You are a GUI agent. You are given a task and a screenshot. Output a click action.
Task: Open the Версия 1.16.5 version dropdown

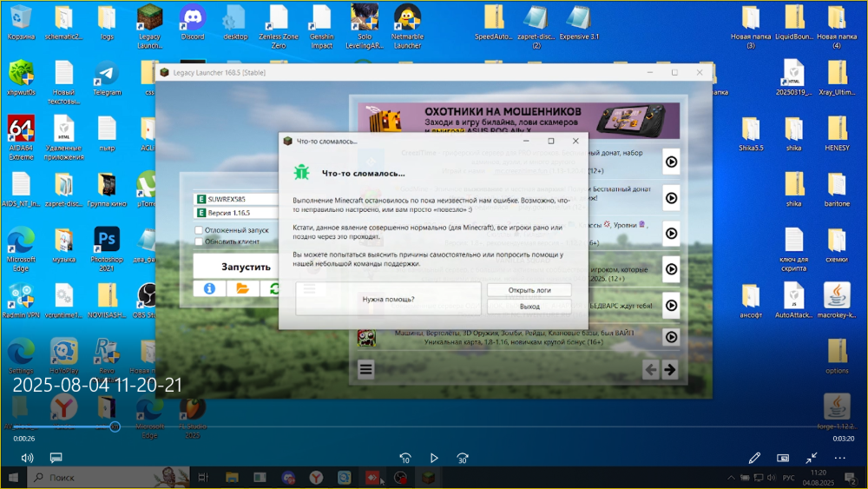pyautogui.click(x=236, y=213)
